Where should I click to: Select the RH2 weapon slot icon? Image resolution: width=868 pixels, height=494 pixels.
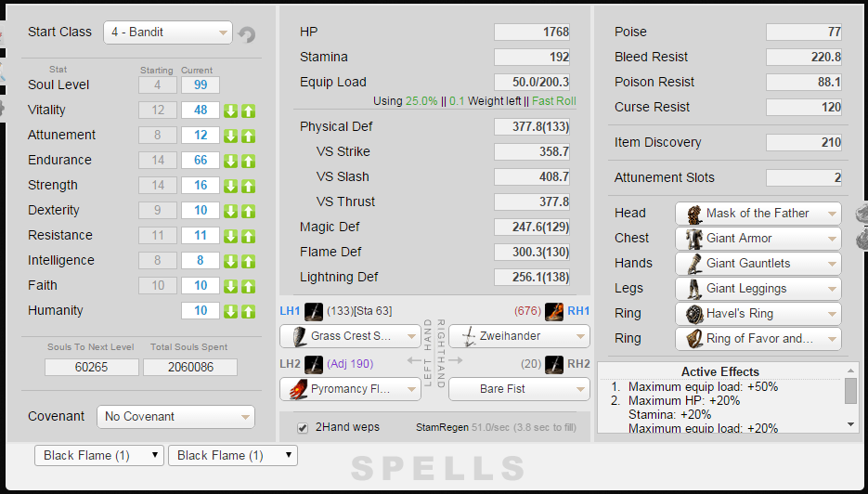point(554,363)
